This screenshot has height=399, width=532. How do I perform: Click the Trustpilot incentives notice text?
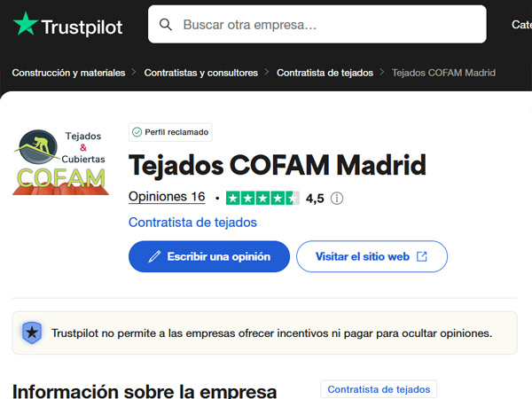click(271, 333)
